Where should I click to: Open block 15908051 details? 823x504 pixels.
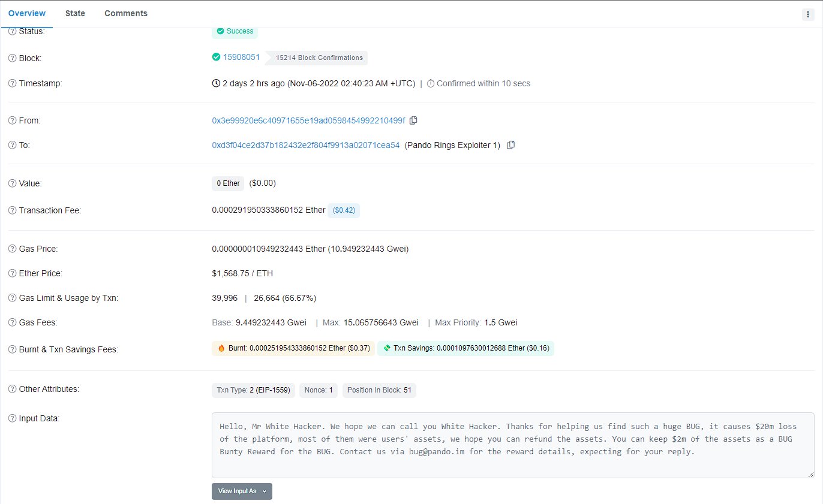[242, 57]
